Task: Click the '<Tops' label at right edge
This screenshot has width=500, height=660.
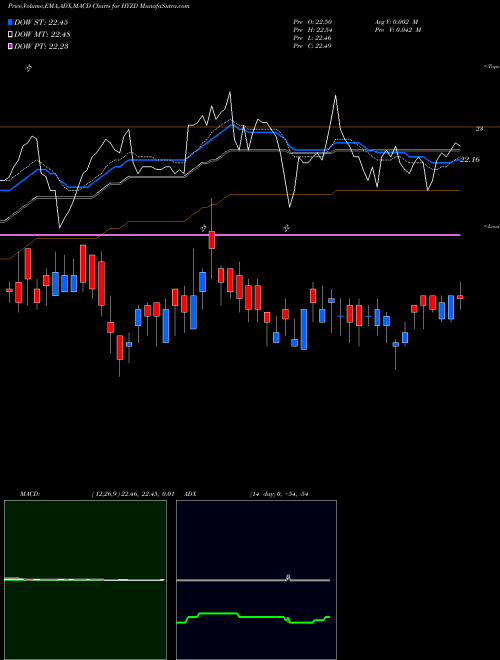Action: coord(492,67)
